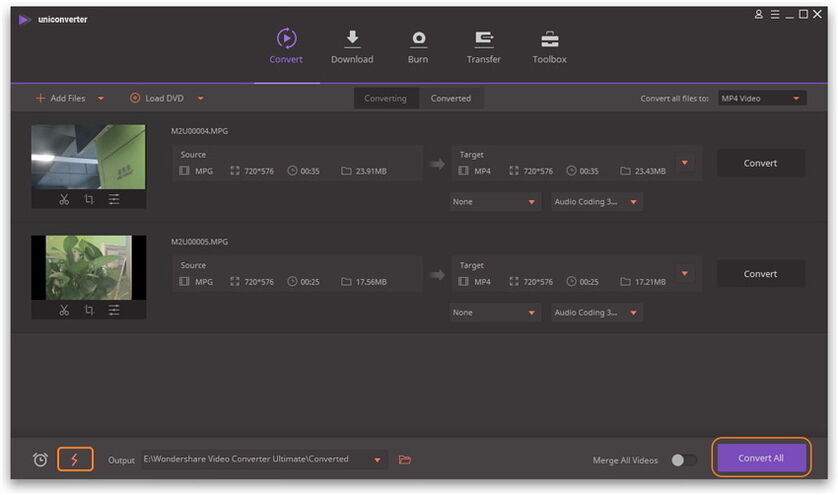This screenshot has height=495, width=838.
Task: Open the Download section
Action: (352, 47)
